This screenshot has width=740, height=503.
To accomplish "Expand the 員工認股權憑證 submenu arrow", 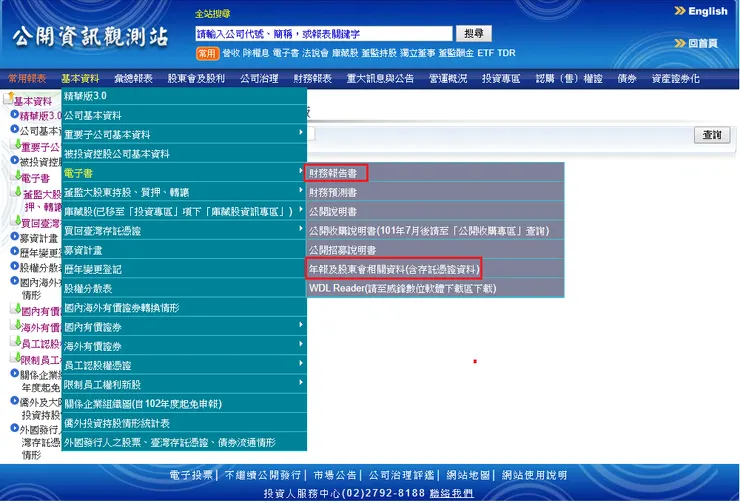I will 301,363.
